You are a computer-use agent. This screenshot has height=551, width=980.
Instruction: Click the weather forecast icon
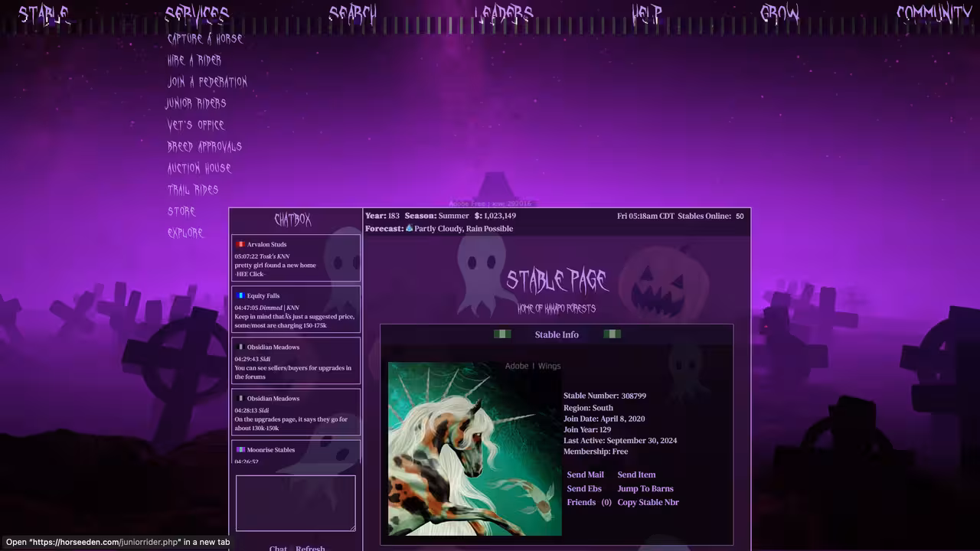pos(409,228)
